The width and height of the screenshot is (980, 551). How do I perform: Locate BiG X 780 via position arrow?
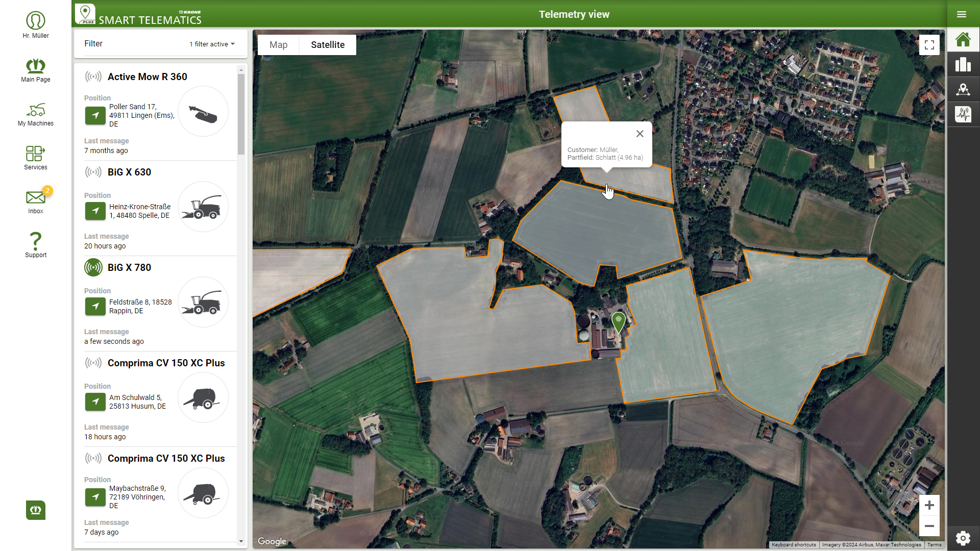(95, 306)
